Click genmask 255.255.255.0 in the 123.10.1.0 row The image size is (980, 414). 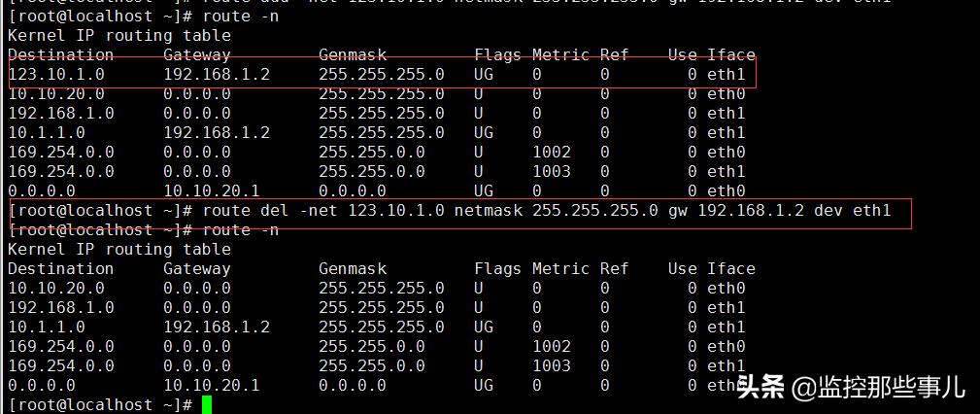382,75
